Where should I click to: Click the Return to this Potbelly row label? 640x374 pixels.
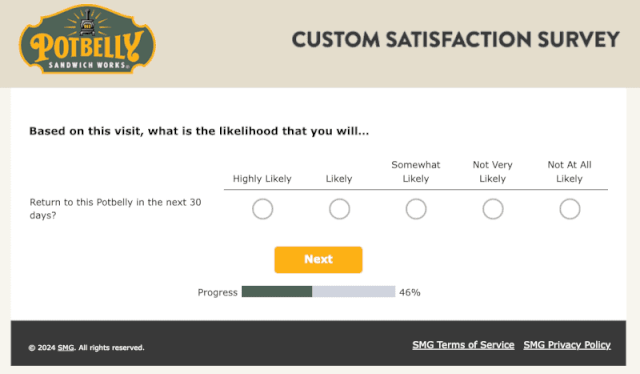coord(115,209)
